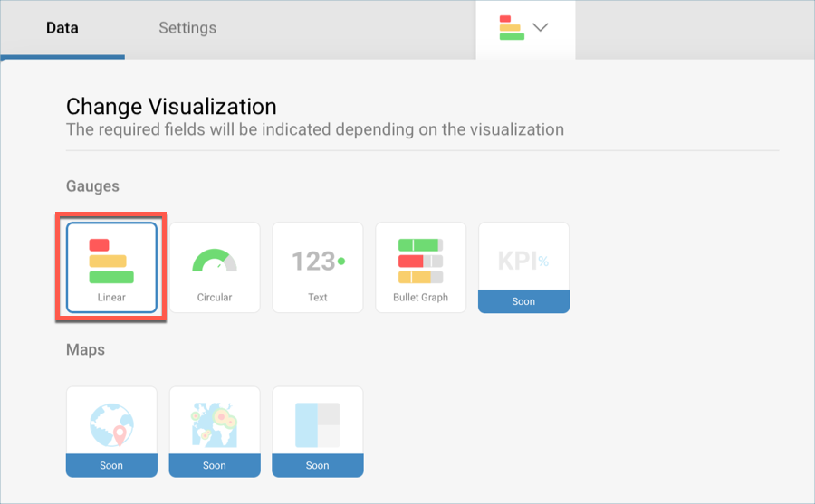The width and height of the screenshot is (815, 504).
Task: Click the Gauges section heading
Action: coord(92,186)
